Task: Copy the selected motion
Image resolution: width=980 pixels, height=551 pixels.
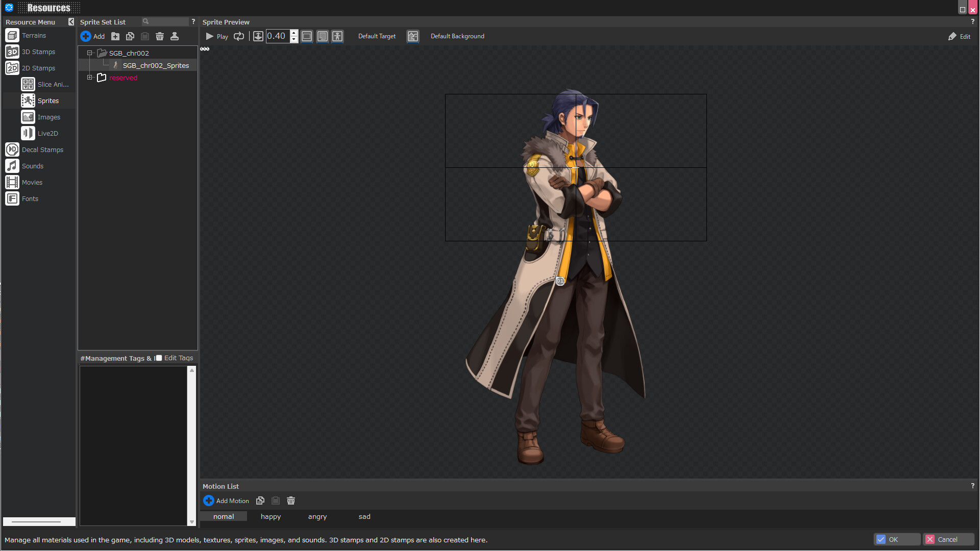Action: point(260,501)
